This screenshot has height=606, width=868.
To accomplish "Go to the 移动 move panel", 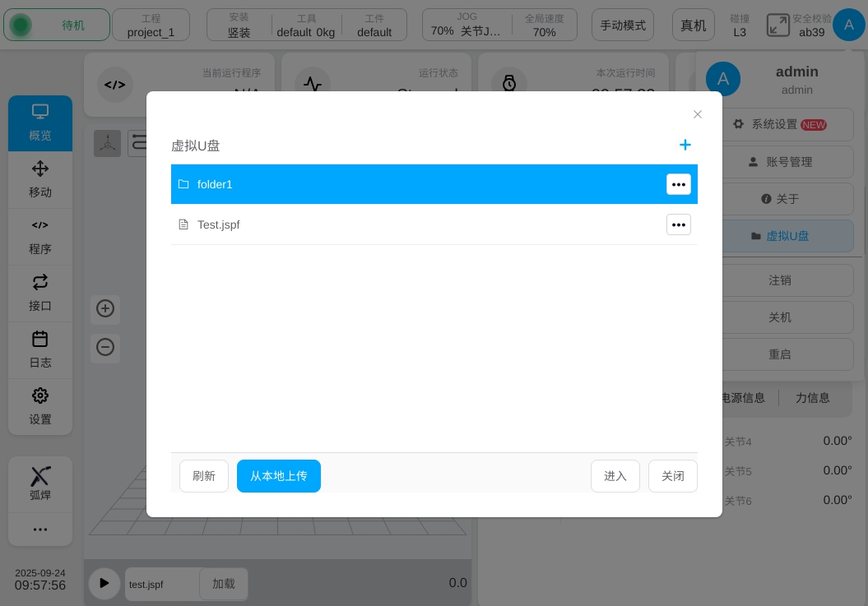I will 40,179.
